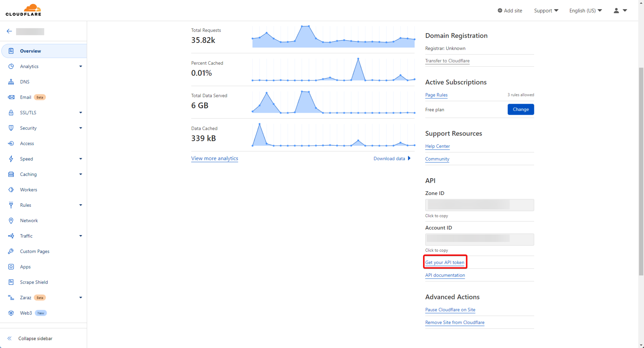Image resolution: width=644 pixels, height=348 pixels.
Task: Expand the Analytics sidebar section
Action: [80, 66]
